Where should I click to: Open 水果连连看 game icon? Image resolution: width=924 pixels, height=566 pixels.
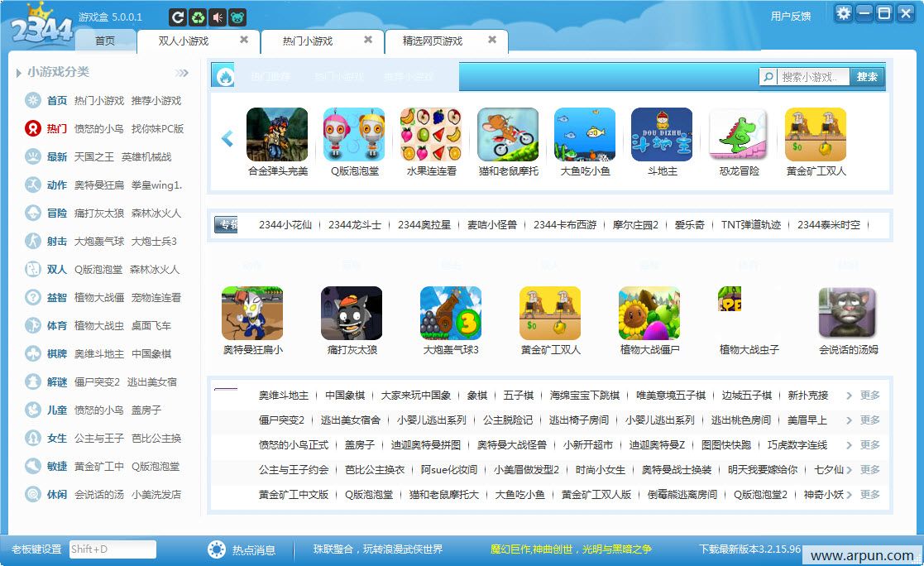click(431, 134)
